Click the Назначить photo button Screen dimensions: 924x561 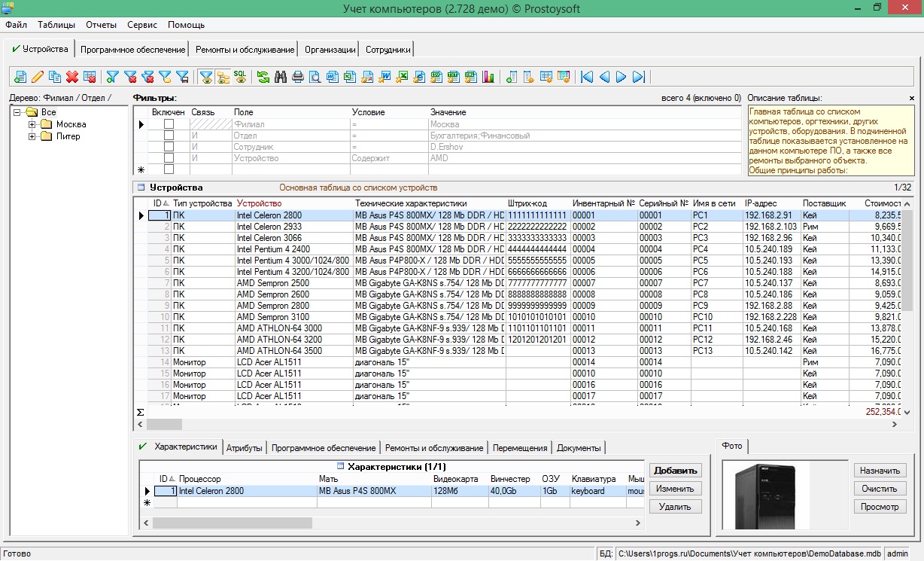(x=880, y=470)
